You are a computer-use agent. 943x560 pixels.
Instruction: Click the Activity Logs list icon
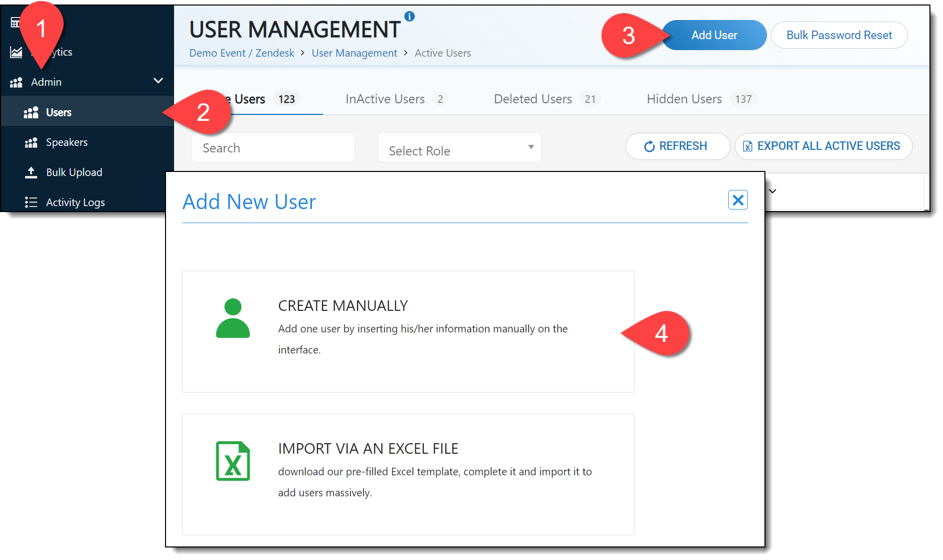(31, 202)
